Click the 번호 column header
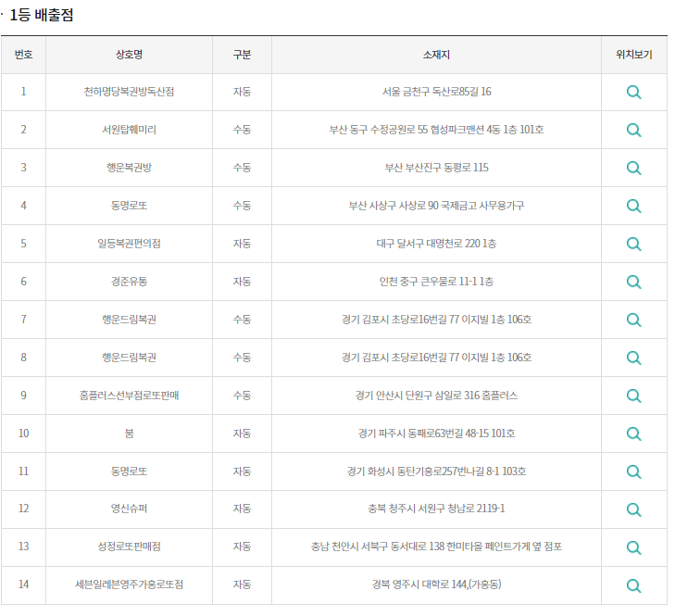Viewport: 675px width, 616px height. [24, 55]
